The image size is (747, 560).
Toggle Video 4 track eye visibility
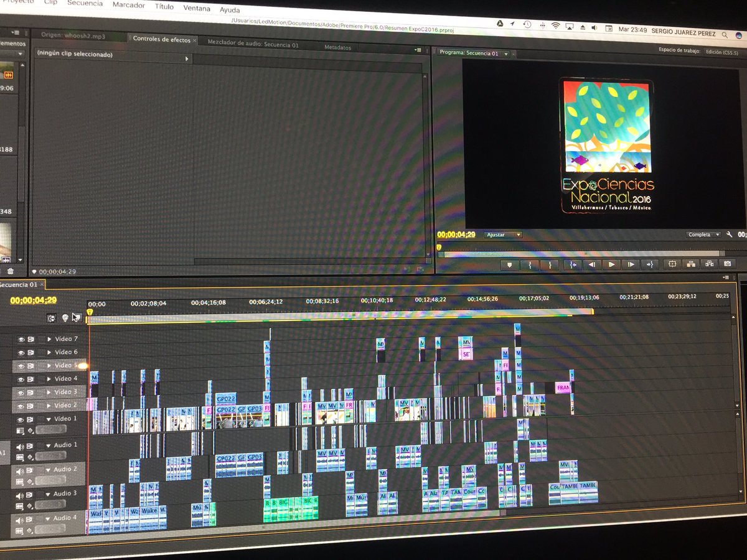(x=21, y=379)
